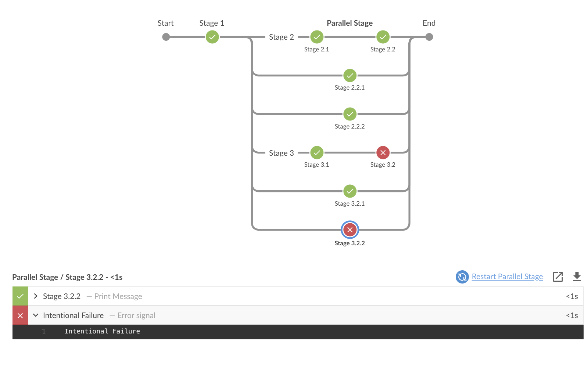Open the Stage 2.2.1 node
Viewport: 588px width, 379px height.
pyautogui.click(x=350, y=76)
